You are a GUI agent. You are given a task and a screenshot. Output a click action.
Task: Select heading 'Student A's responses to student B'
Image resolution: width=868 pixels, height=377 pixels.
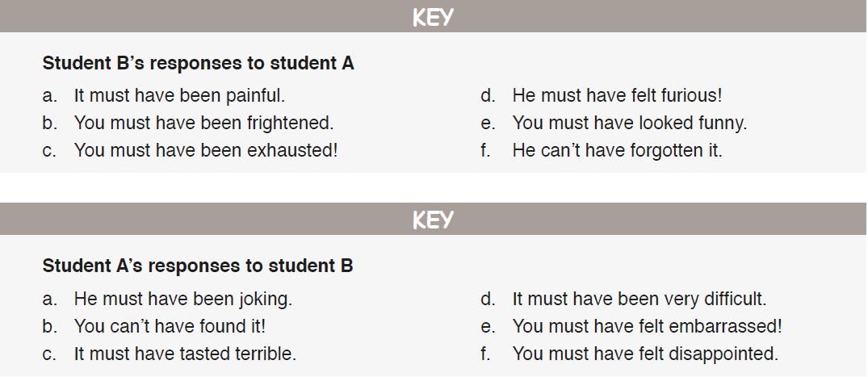198,266
